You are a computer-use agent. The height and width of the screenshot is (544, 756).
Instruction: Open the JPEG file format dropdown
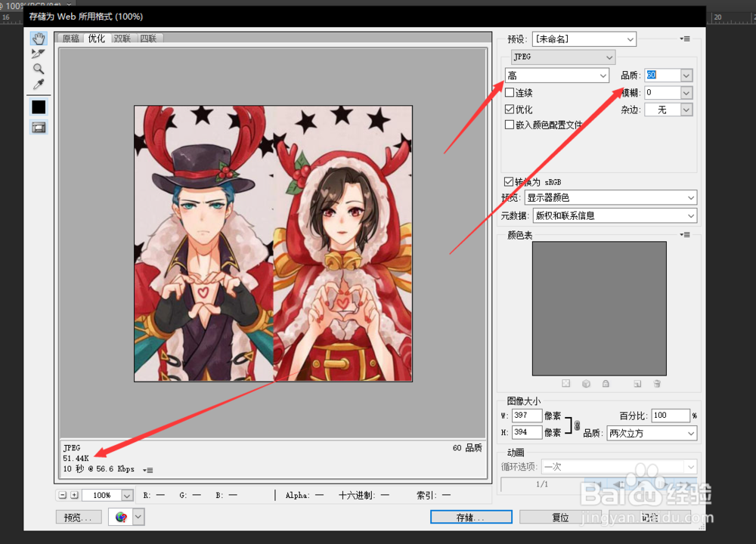point(562,57)
